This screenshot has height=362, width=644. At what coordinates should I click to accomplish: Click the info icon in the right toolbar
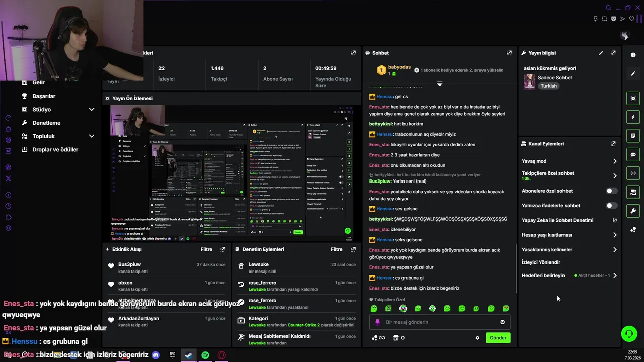[x=633, y=55]
